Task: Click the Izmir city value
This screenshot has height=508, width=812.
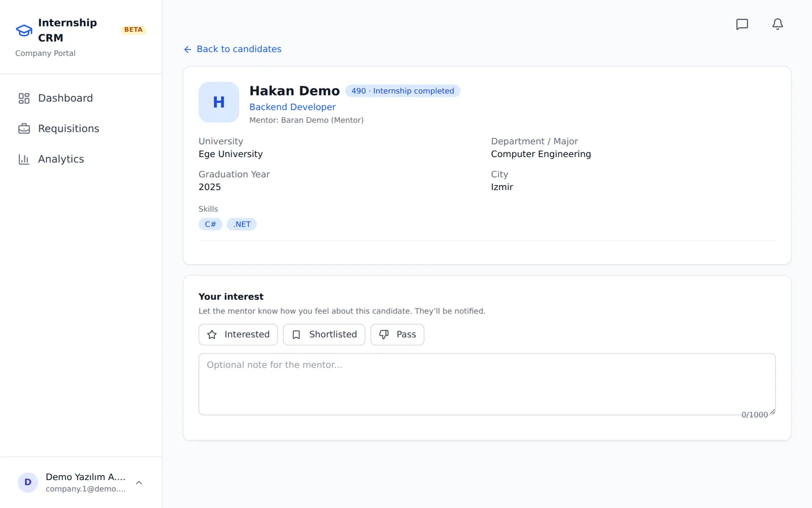Action: pyautogui.click(x=502, y=187)
